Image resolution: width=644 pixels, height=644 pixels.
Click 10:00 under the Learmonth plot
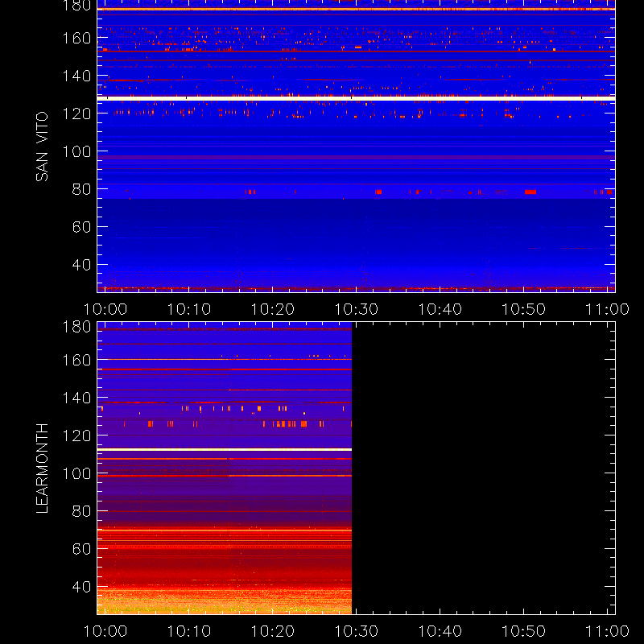(x=105, y=631)
